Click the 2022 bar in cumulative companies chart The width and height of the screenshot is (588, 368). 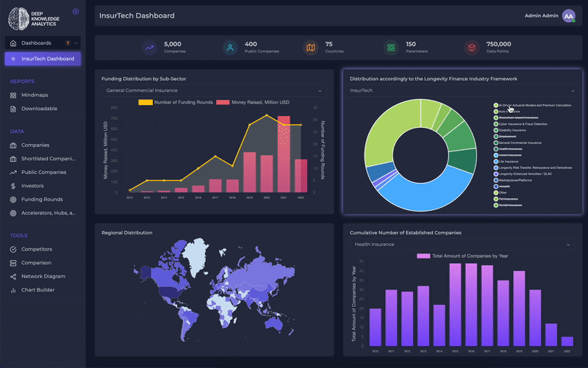[x=567, y=342]
